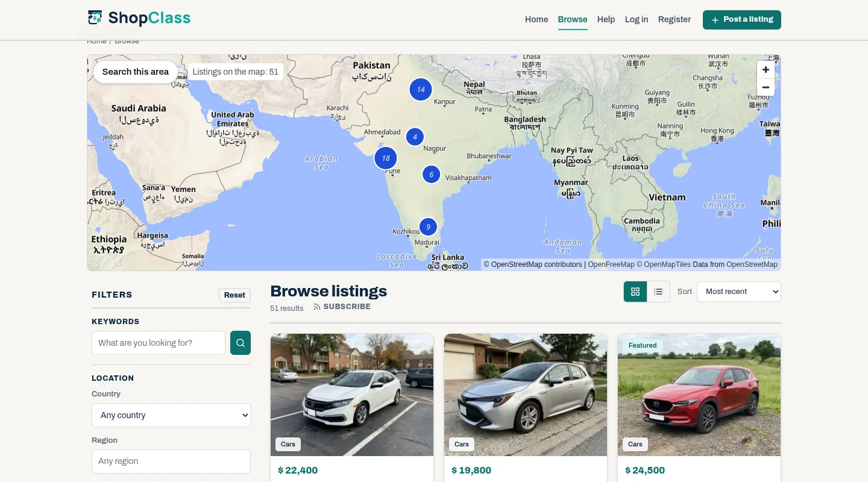Open the Browse nav item

click(x=573, y=19)
